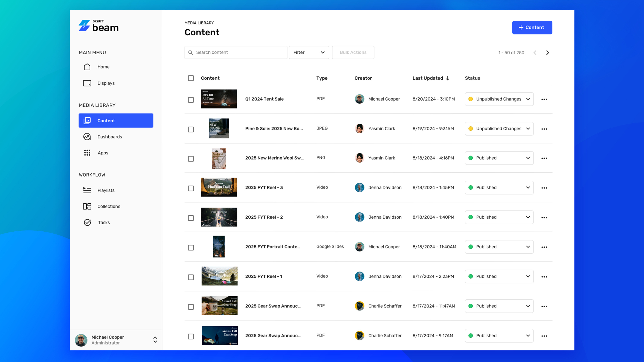The height and width of the screenshot is (362, 644).
Task: Open the Home menu item
Action: click(x=116, y=67)
